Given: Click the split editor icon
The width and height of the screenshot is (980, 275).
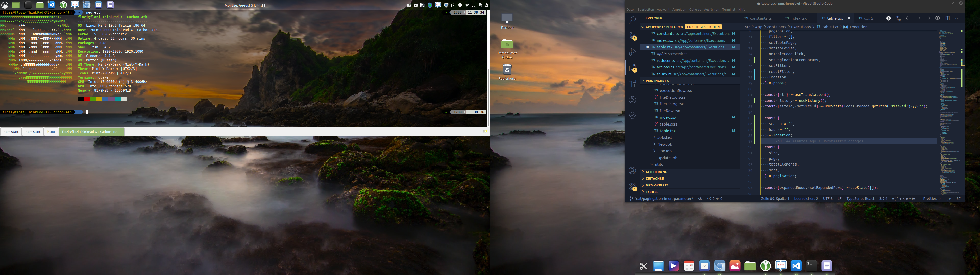Looking at the screenshot, I should 947,18.
